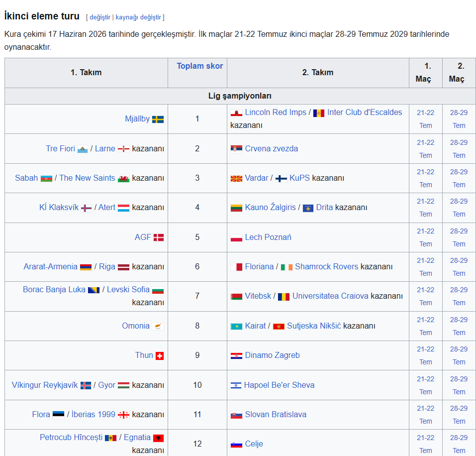Open the Lech Poznań team link
This screenshot has width=476, height=456.
(x=268, y=237)
